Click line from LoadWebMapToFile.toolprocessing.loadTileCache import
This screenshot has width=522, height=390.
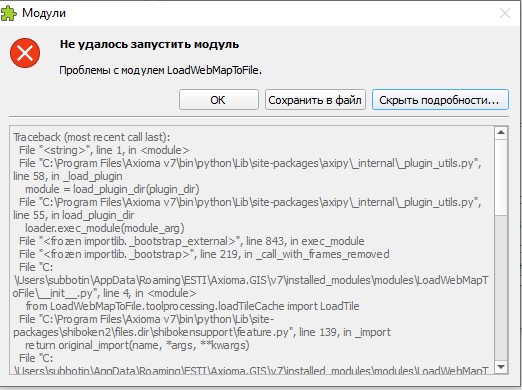click(x=192, y=306)
